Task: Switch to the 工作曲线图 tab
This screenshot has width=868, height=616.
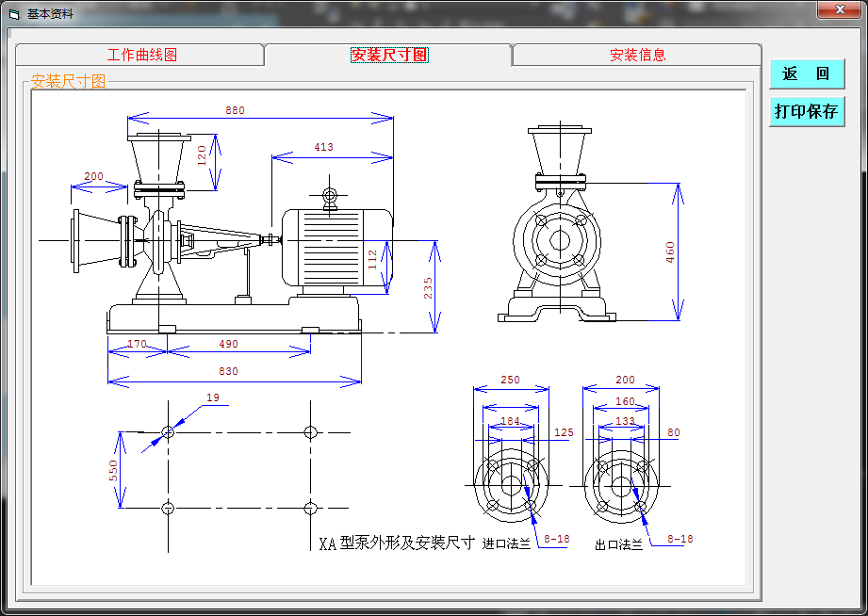Action: click(140, 55)
